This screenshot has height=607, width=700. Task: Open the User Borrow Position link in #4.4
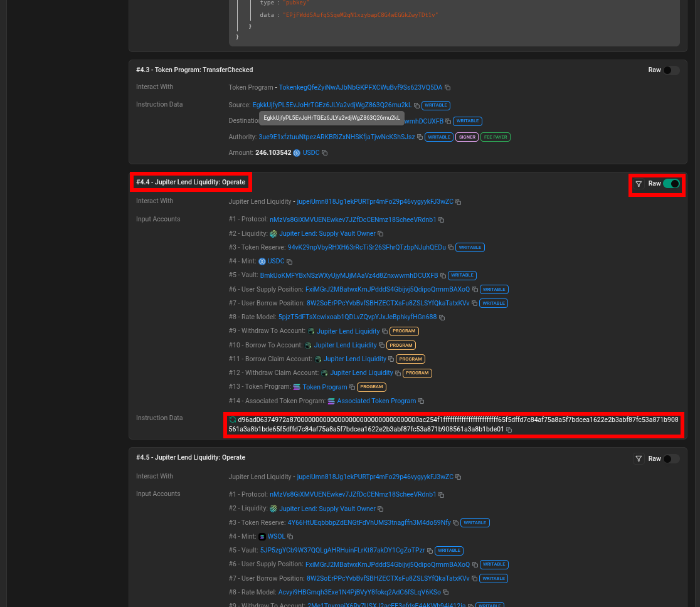click(x=388, y=303)
